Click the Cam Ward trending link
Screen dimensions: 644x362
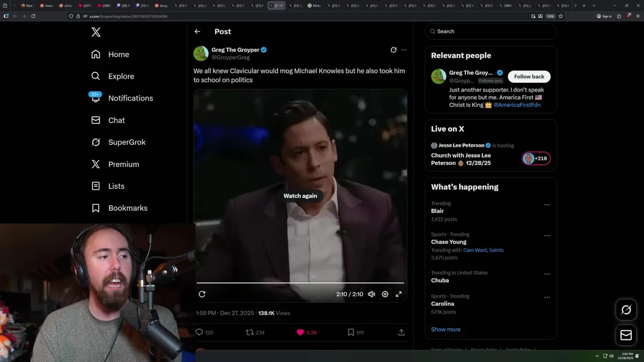pos(474,250)
